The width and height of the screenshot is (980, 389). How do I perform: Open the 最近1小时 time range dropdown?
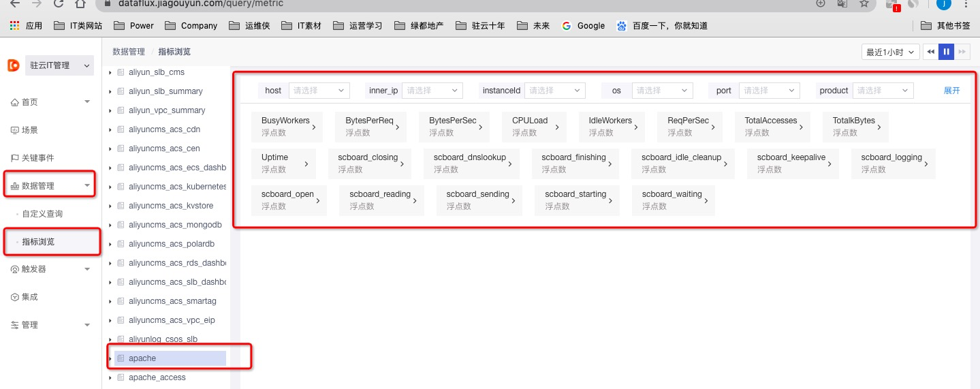[890, 52]
